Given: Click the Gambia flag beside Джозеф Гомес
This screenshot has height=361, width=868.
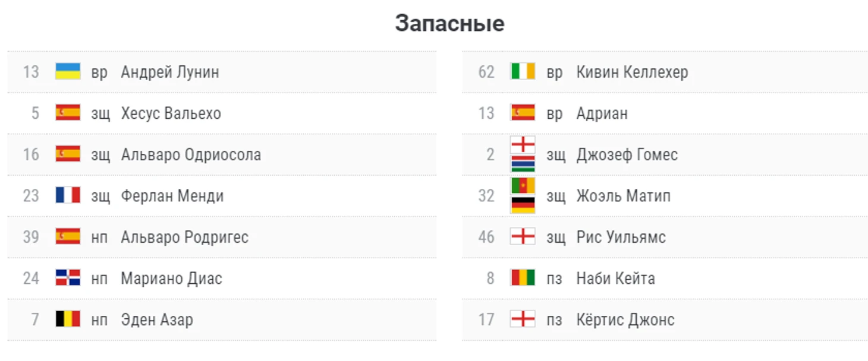Looking at the screenshot, I should tap(523, 164).
